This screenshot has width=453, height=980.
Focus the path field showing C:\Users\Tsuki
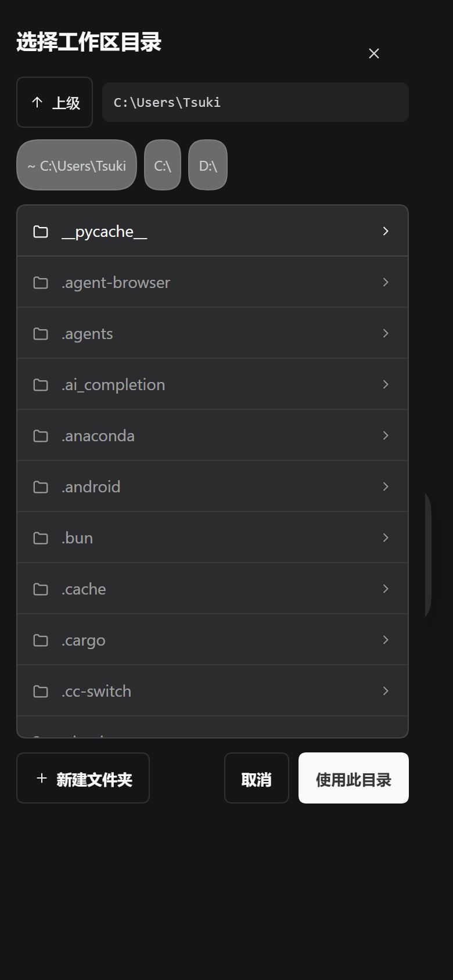[256, 102]
